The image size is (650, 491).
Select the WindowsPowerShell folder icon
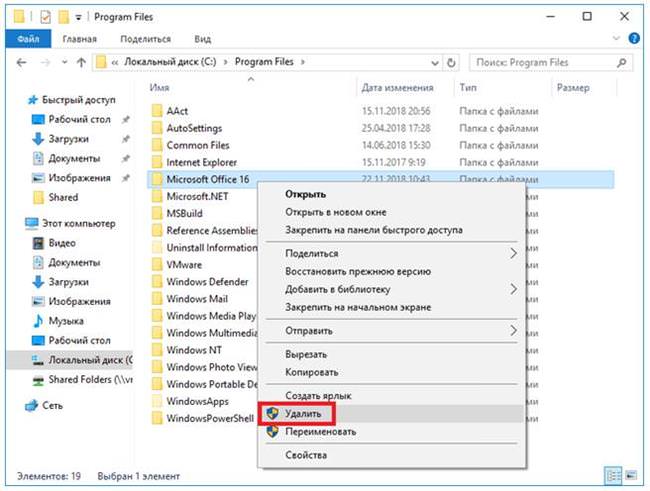pyautogui.click(x=157, y=418)
